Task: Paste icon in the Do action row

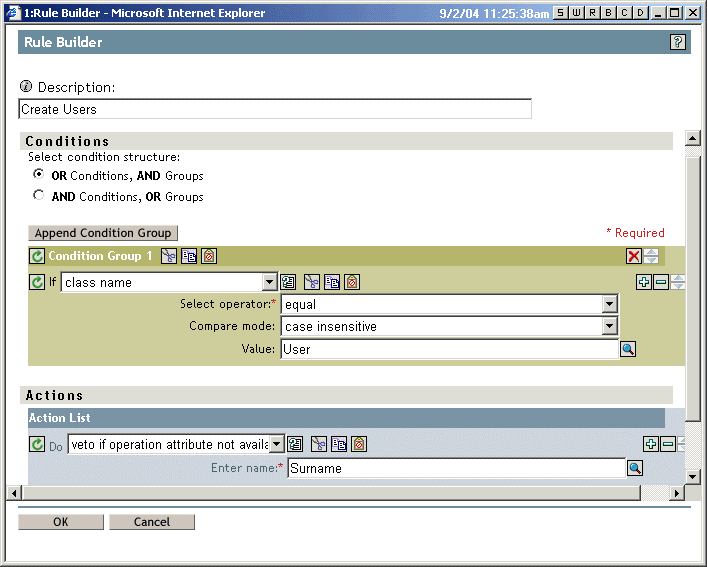Action: coord(359,444)
